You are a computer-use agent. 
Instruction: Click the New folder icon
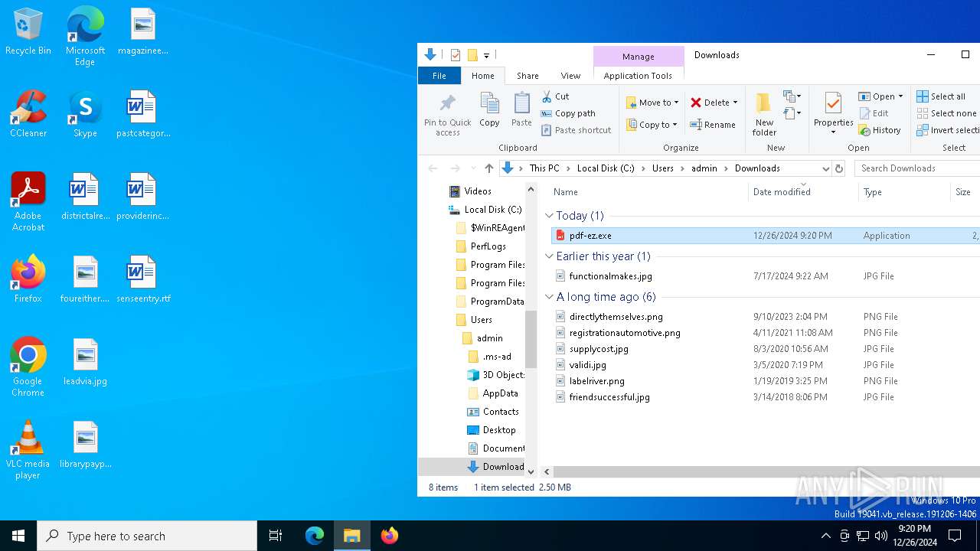pyautogui.click(x=764, y=114)
